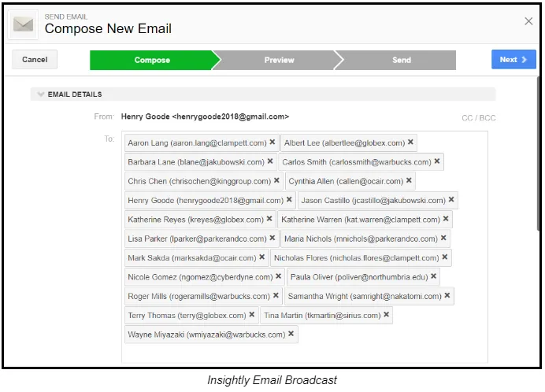Select the Compose step

(x=152, y=60)
